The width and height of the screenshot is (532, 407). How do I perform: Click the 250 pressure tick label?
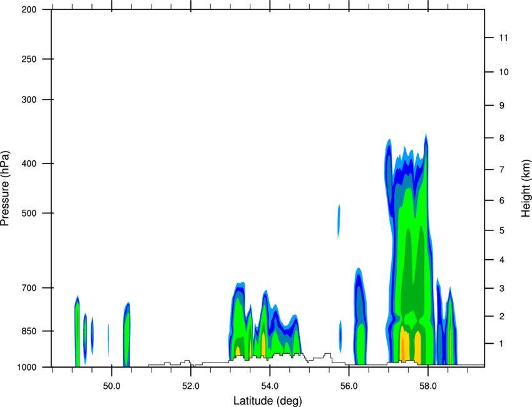[29, 59]
